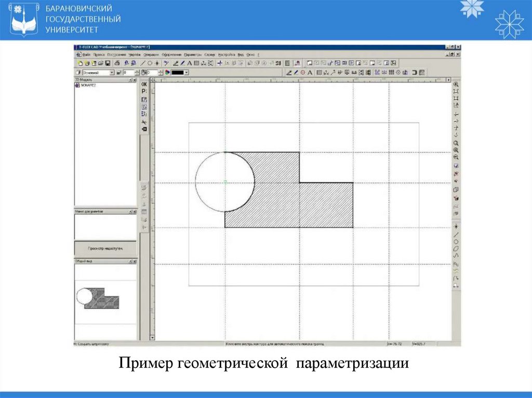Click the pan-left arrow in right toolbar

(456, 114)
